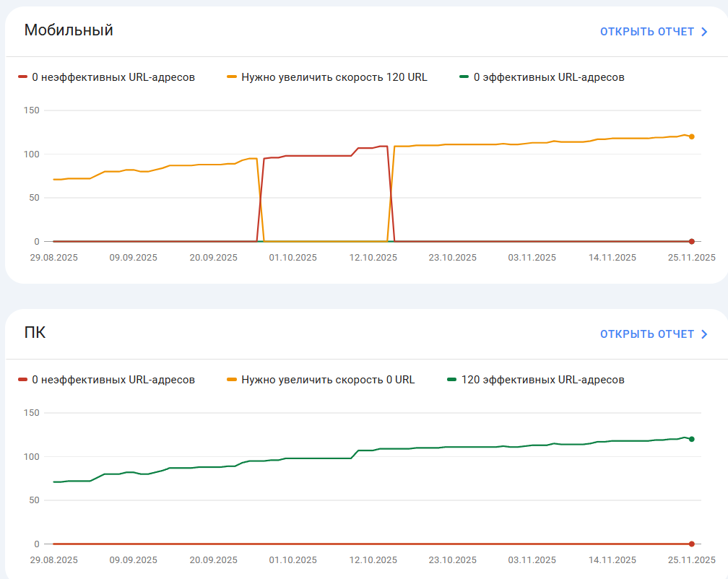The width and height of the screenshot is (728, 579).
Task: Click the ПК section title
Action: click(x=35, y=333)
